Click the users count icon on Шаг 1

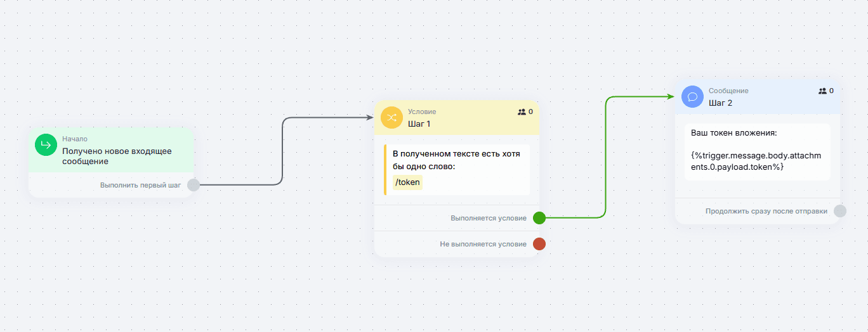coord(522,112)
